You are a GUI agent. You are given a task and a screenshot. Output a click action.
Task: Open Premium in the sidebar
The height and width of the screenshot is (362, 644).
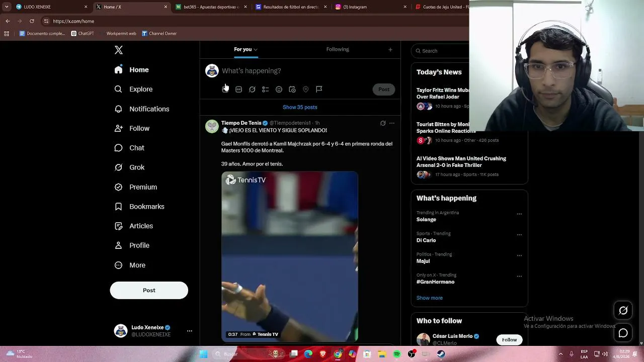point(136,187)
